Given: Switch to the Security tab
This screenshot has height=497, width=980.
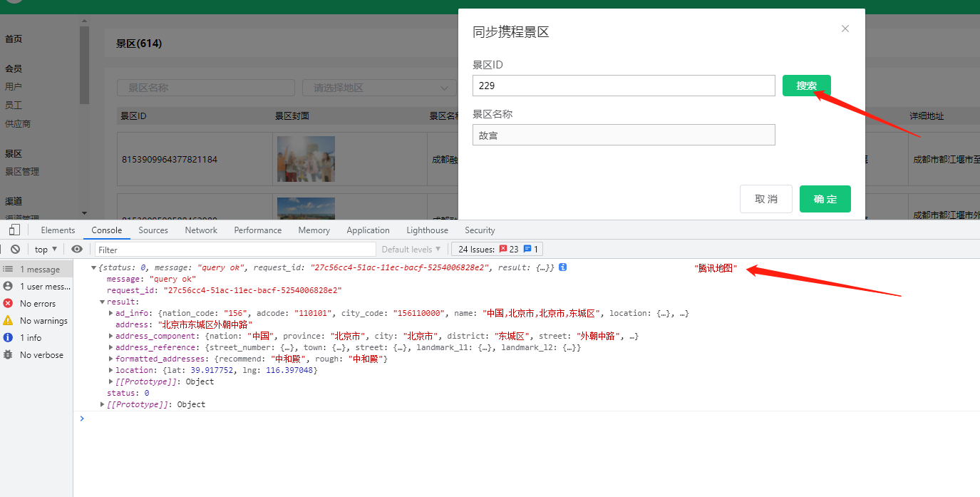Looking at the screenshot, I should [480, 230].
